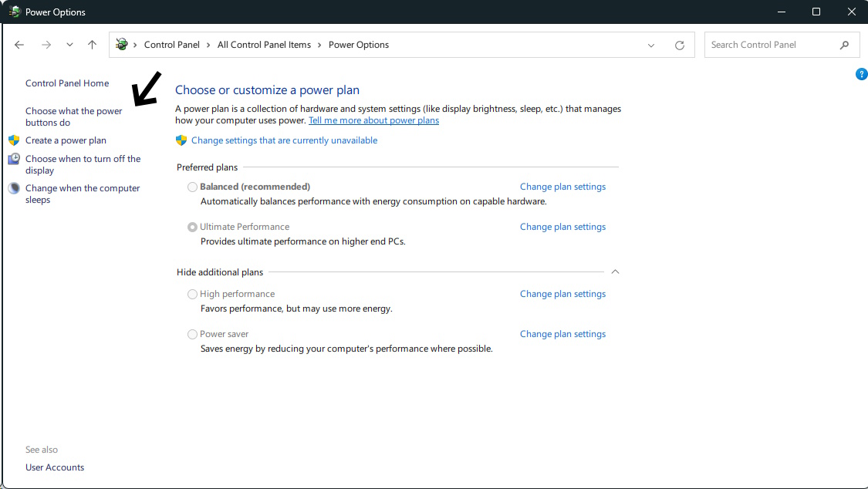The image size is (868, 489).
Task: Click the blue Help question mark icon
Action: [x=862, y=74]
